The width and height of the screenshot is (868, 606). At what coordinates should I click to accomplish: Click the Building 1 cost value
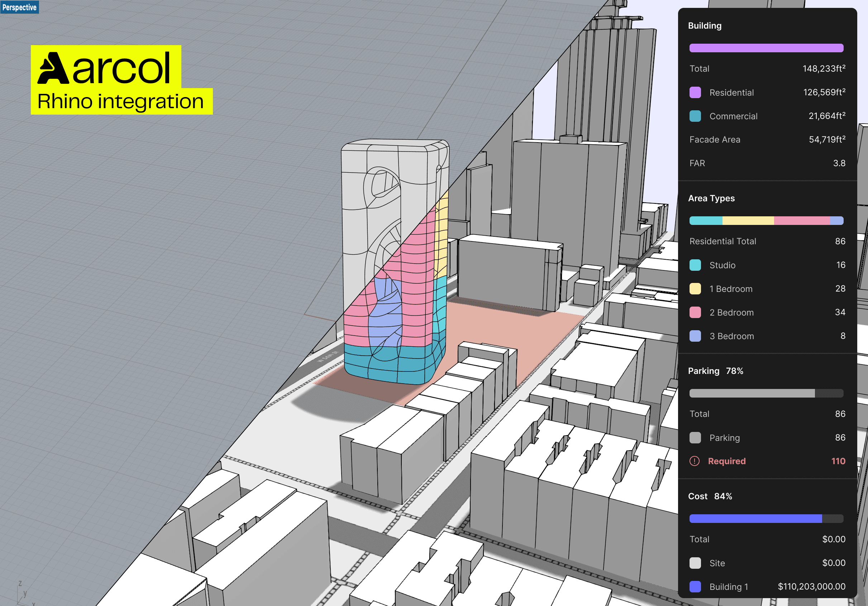811,586
